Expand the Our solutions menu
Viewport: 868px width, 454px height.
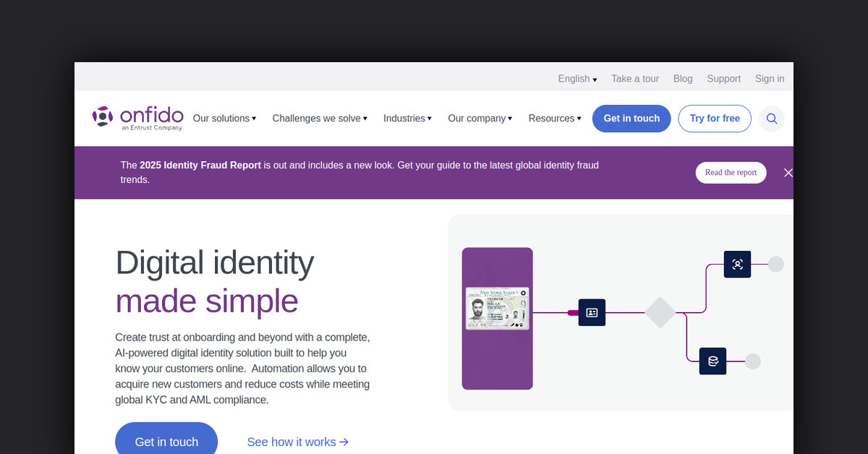pyautogui.click(x=224, y=119)
